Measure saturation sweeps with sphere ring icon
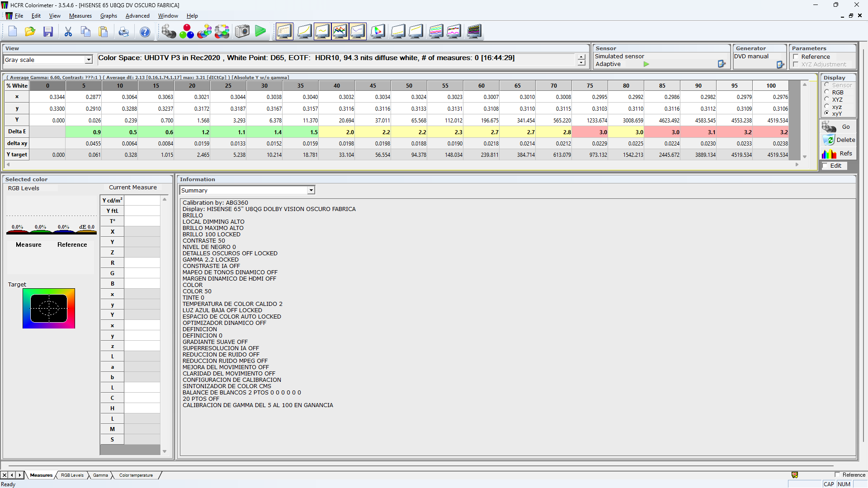Screen dimensions: 868x488 [222, 31]
